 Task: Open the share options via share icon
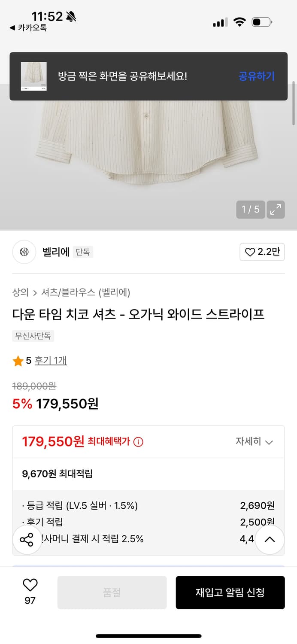tap(27, 539)
